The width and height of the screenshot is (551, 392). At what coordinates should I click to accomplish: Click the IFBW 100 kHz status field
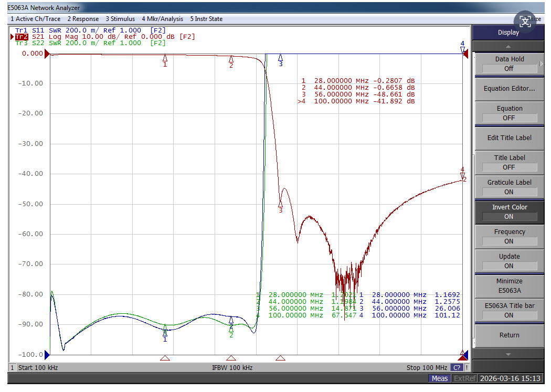point(232,368)
